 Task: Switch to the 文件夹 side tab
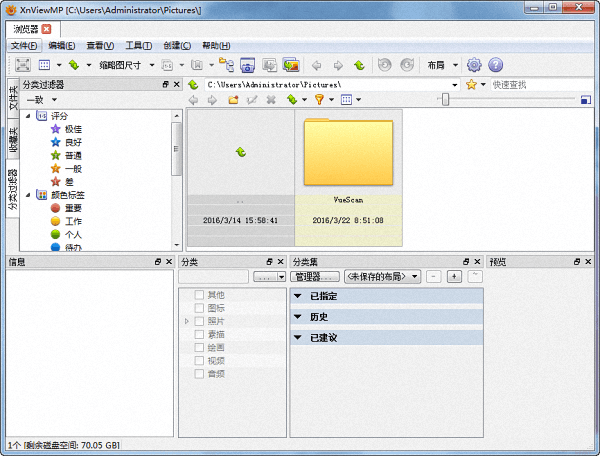tap(13, 98)
